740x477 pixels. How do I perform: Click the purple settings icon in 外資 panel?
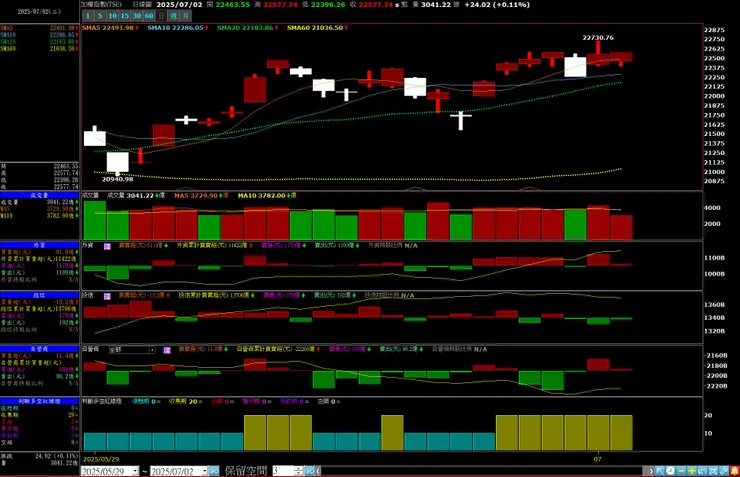pos(107,246)
